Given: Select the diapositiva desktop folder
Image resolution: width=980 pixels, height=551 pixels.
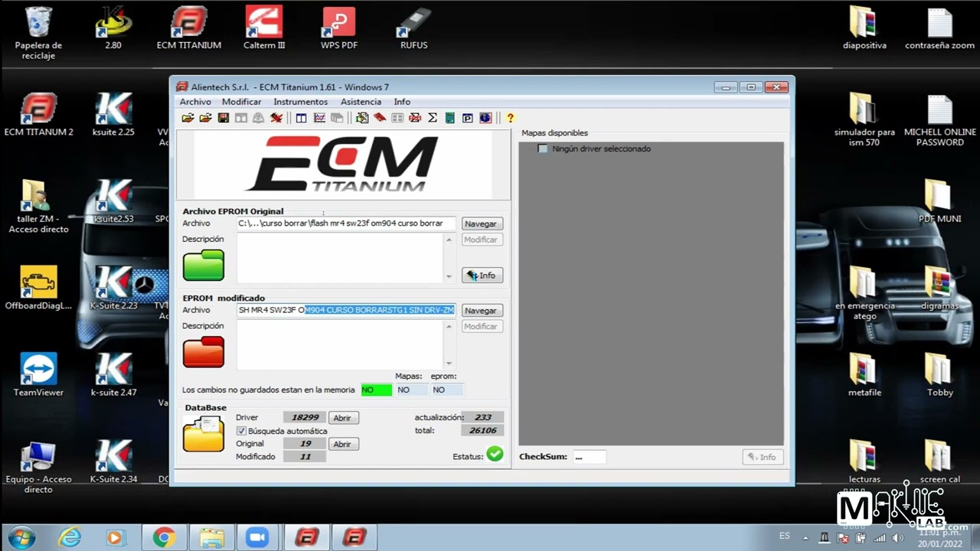Looking at the screenshot, I should (x=864, y=28).
